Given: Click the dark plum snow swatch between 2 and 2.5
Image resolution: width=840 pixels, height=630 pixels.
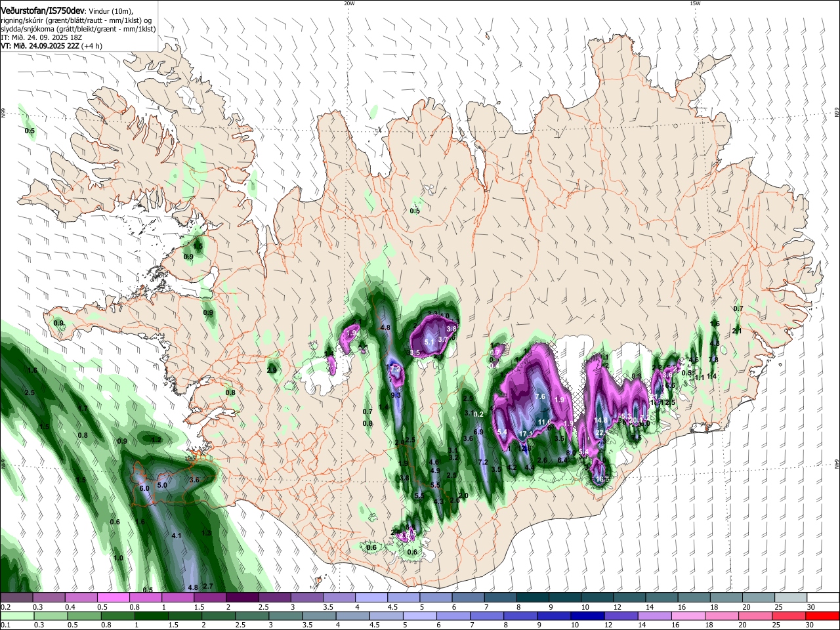Looking at the screenshot, I should 242,598.
